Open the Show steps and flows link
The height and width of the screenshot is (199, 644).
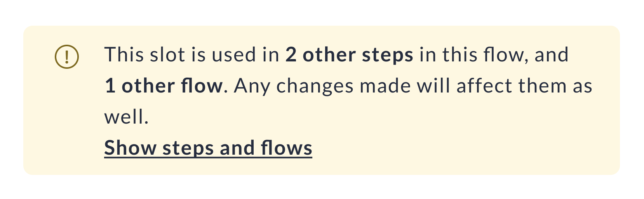(208, 148)
